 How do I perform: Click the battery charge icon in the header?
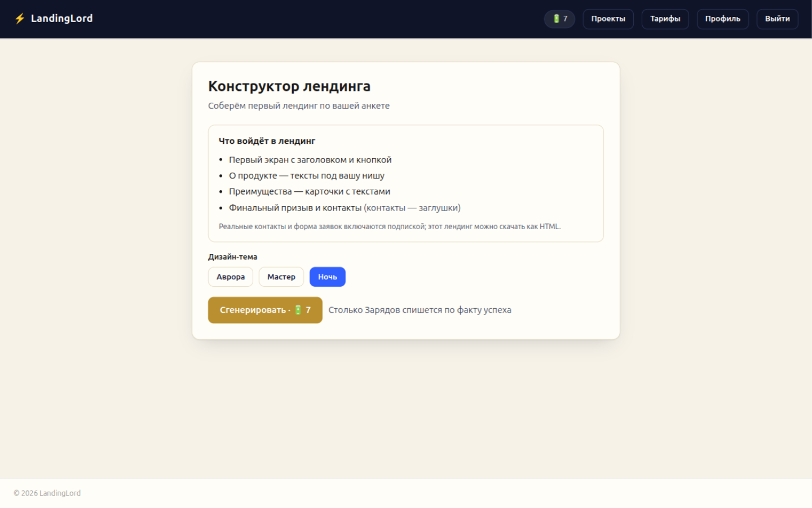click(556, 19)
